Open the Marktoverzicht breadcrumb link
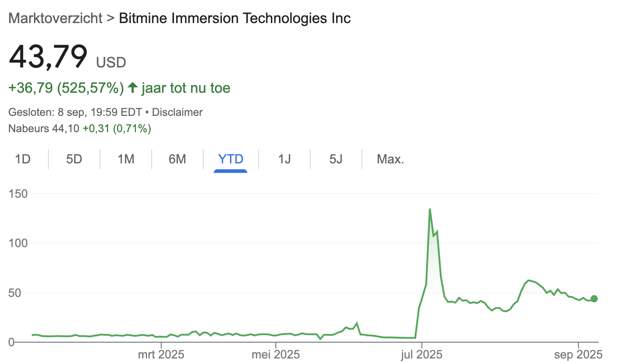The height and width of the screenshot is (363, 644). [56, 19]
